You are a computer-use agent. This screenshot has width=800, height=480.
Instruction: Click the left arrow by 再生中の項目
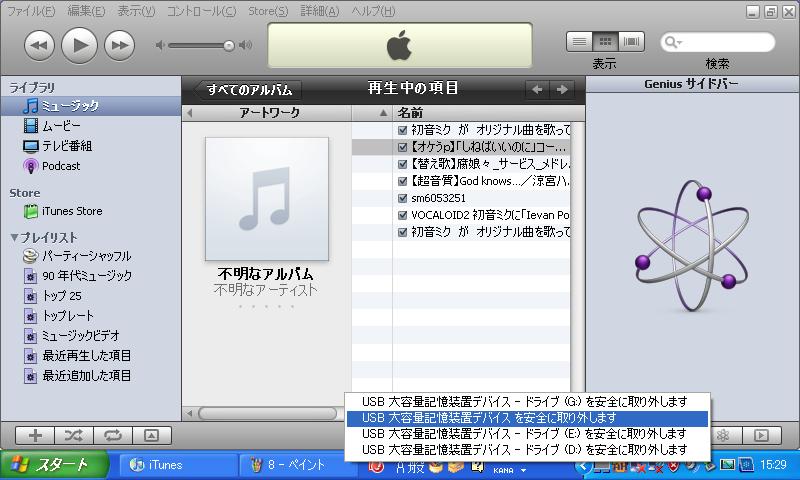[x=537, y=89]
